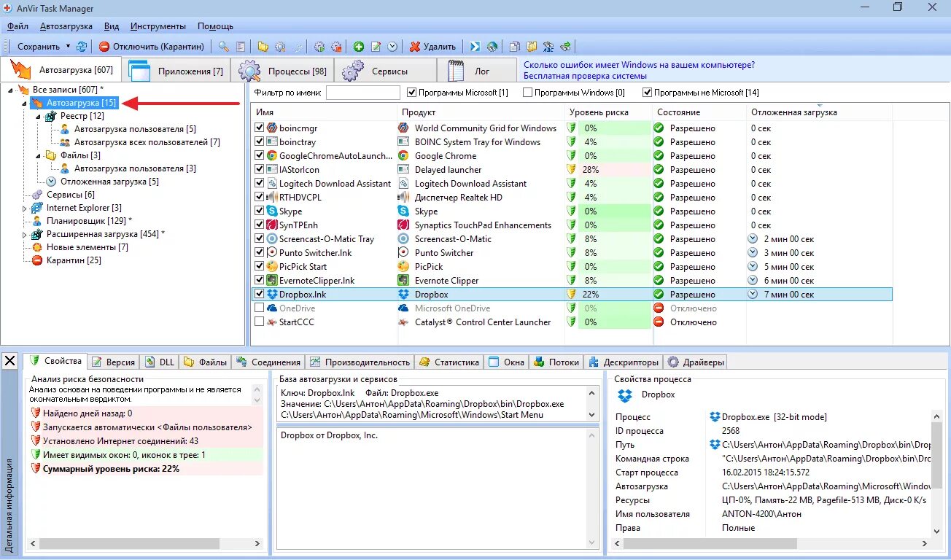This screenshot has height=560, width=951.
Task: Click the properties sheet icon in toolbar
Action: [x=241, y=47]
